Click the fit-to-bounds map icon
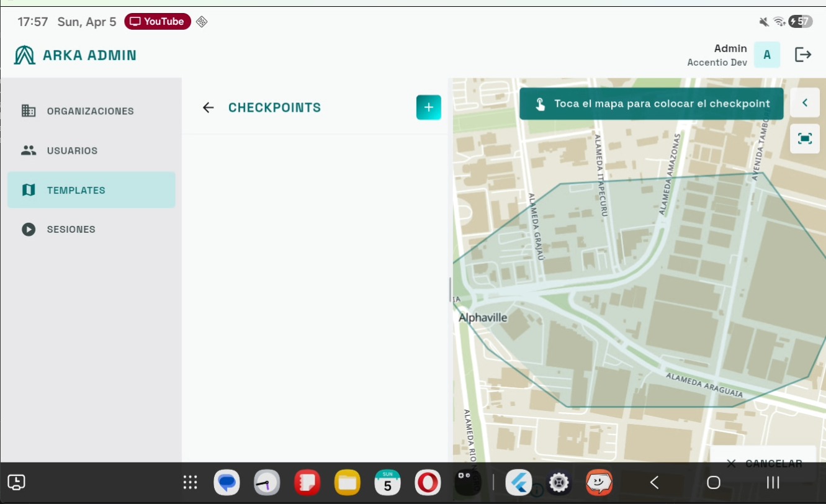This screenshot has width=826, height=504. pyautogui.click(x=804, y=138)
